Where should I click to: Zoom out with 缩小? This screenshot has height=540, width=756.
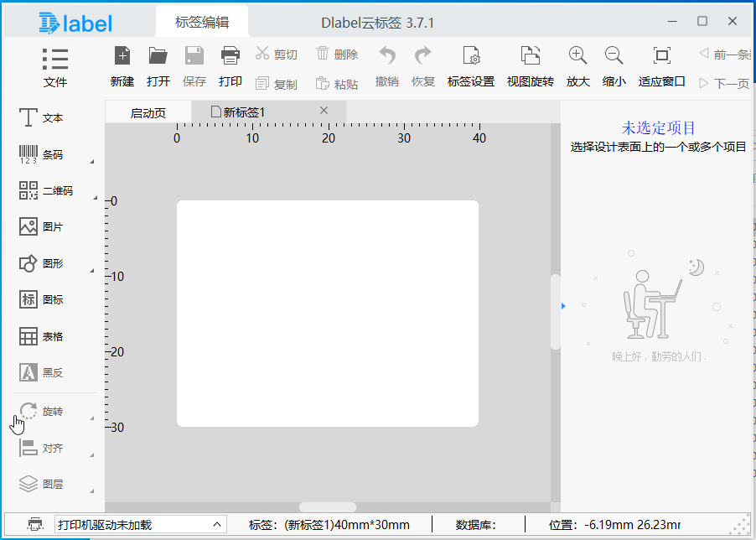614,67
